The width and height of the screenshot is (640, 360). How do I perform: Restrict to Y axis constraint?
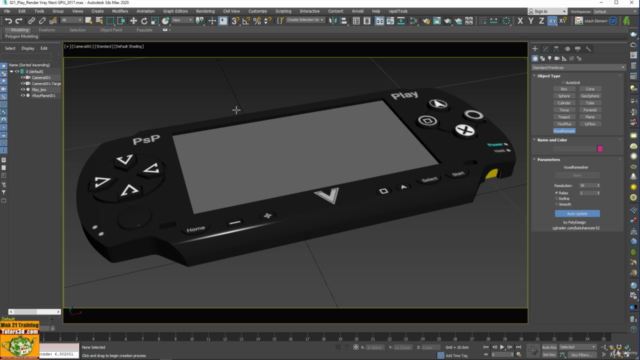pyautogui.click(x=531, y=21)
